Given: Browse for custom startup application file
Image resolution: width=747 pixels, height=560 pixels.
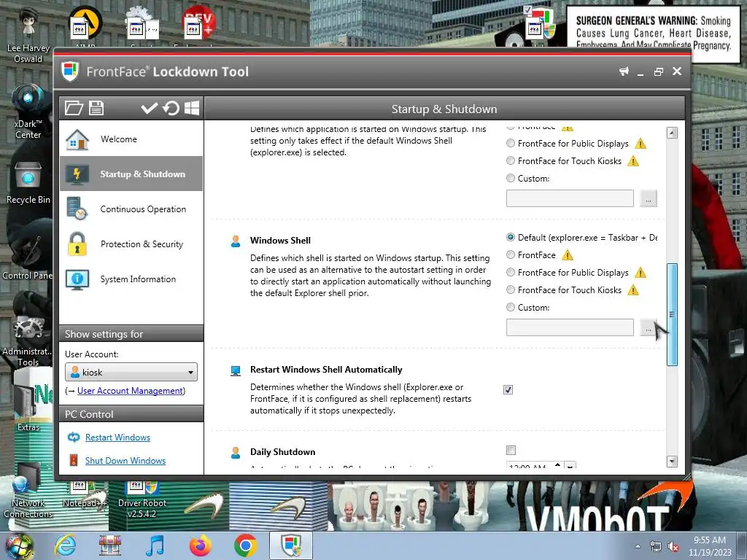Looking at the screenshot, I should click(x=649, y=198).
